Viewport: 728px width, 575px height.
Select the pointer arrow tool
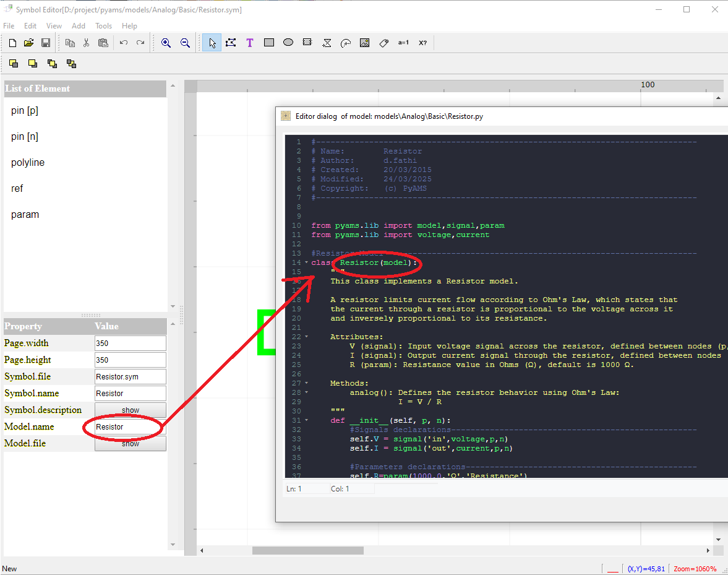212,43
